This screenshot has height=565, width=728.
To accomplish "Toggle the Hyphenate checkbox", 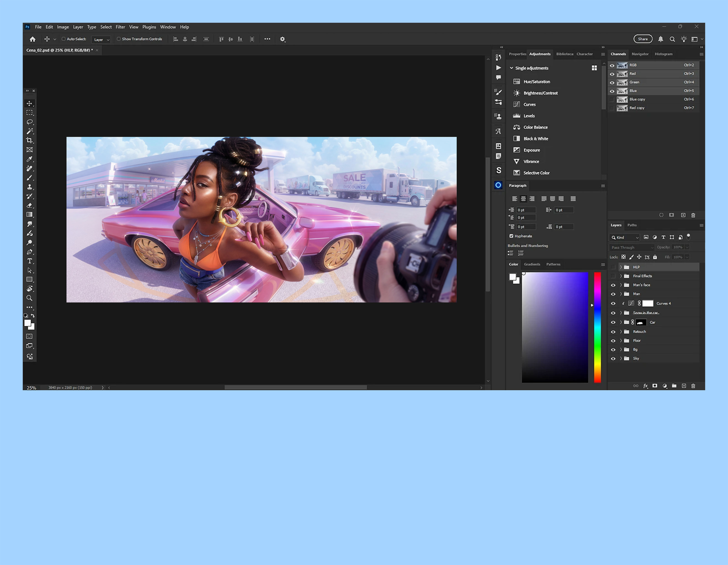I will click(511, 236).
